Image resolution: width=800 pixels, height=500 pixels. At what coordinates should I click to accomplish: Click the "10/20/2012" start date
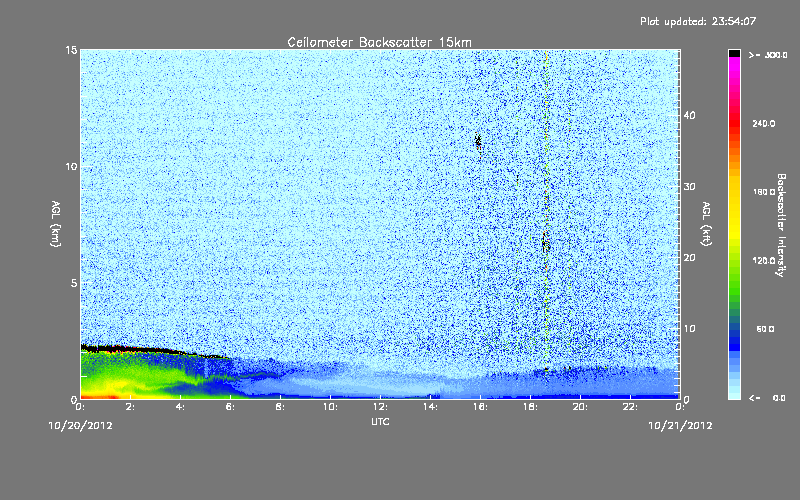coord(80,425)
